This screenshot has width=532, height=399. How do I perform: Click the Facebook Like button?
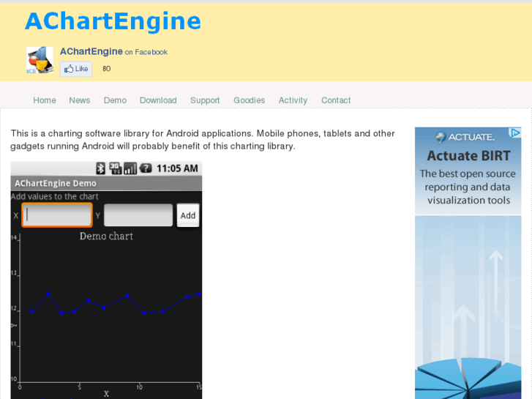click(x=76, y=69)
